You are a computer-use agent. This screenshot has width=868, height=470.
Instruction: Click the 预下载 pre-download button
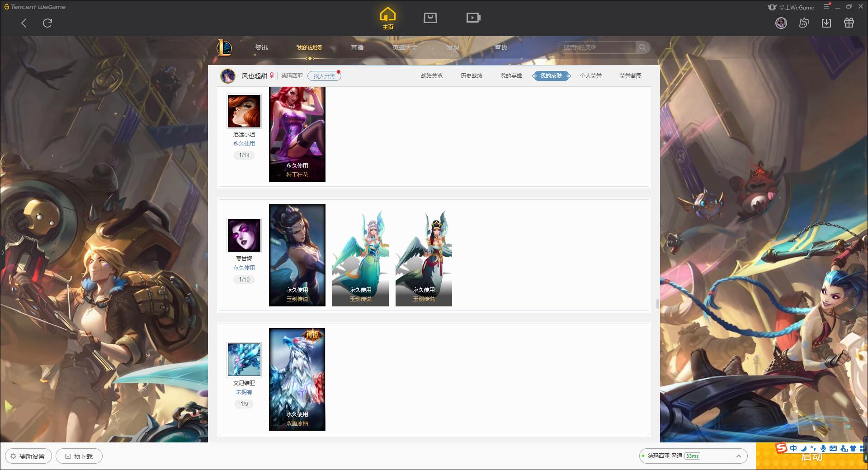79,456
